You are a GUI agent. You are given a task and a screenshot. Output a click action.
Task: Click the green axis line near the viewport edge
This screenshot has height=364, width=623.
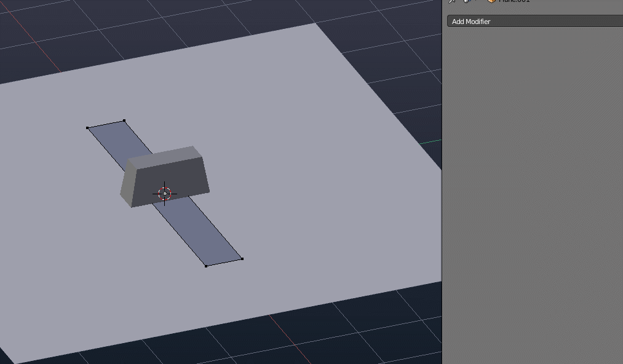point(431,141)
